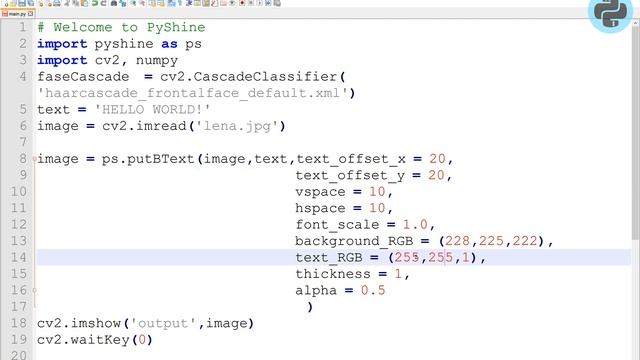The width and height of the screenshot is (640, 360).
Task: Click the Record Macro red dot icon
Action: 242,3
